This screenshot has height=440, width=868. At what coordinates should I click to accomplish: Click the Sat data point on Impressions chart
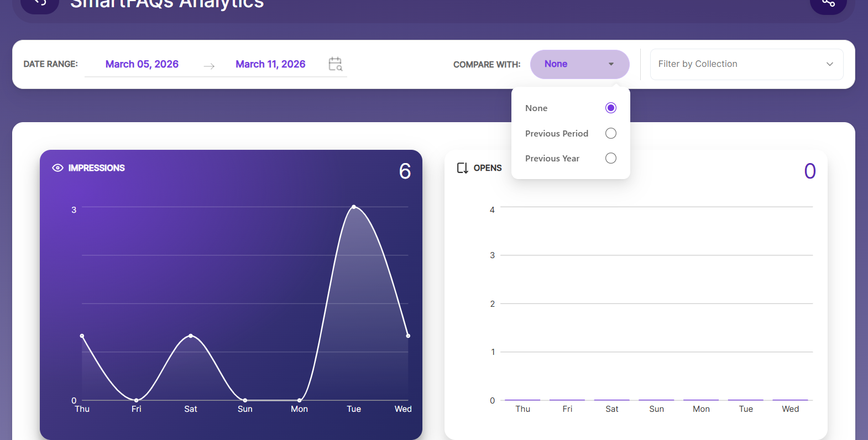click(x=191, y=336)
